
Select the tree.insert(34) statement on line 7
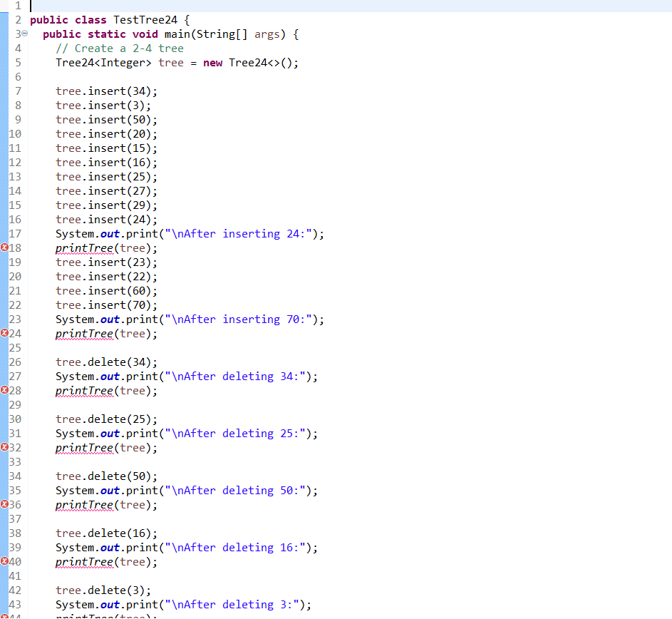pyautogui.click(x=106, y=91)
